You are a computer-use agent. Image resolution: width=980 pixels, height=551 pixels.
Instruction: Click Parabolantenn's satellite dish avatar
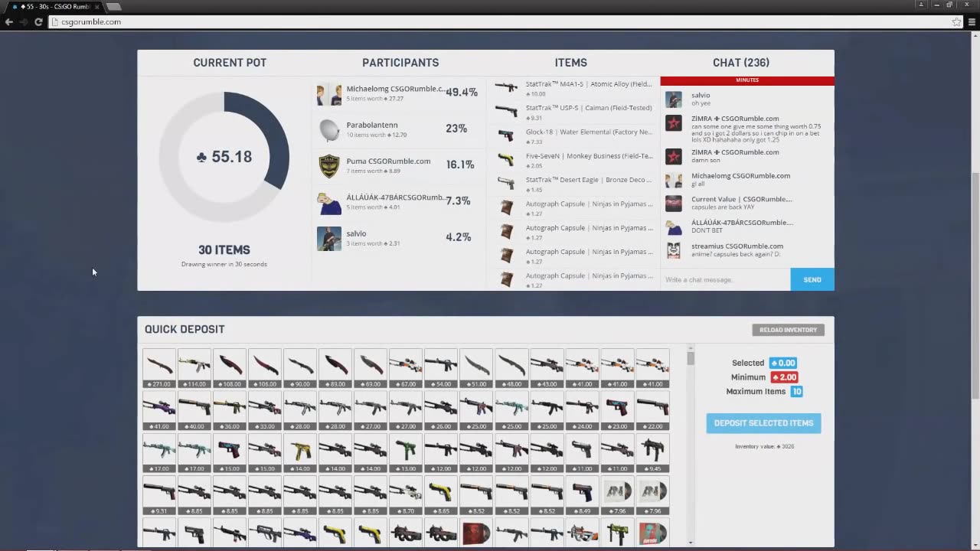pos(329,130)
